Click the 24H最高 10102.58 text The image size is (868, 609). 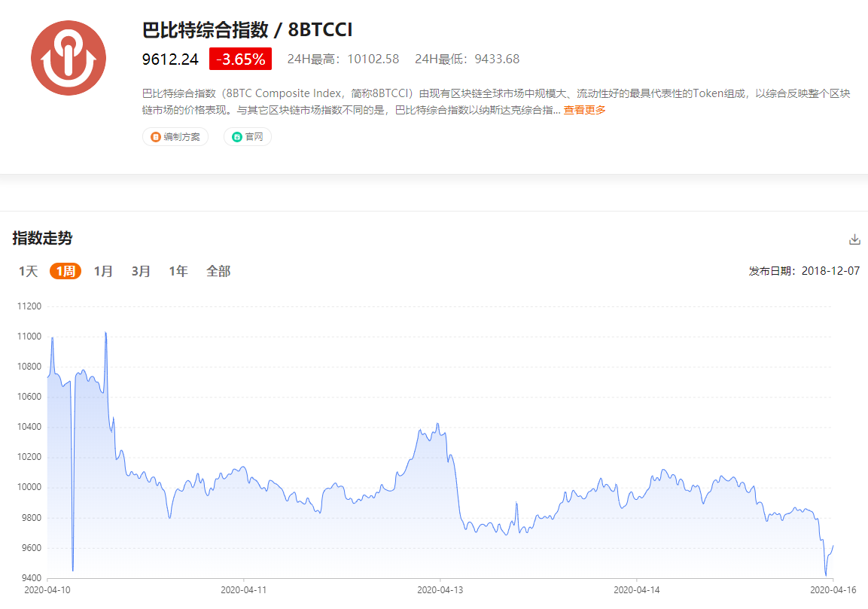tap(343, 59)
